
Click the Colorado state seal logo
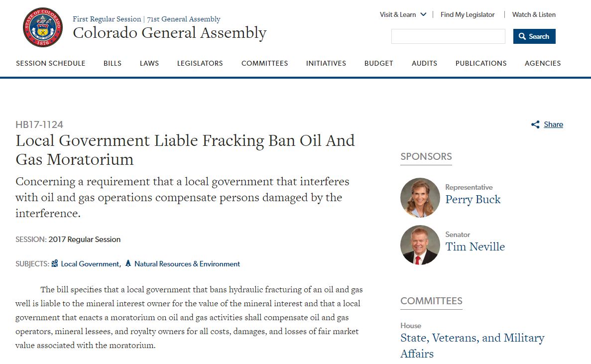coord(43,27)
